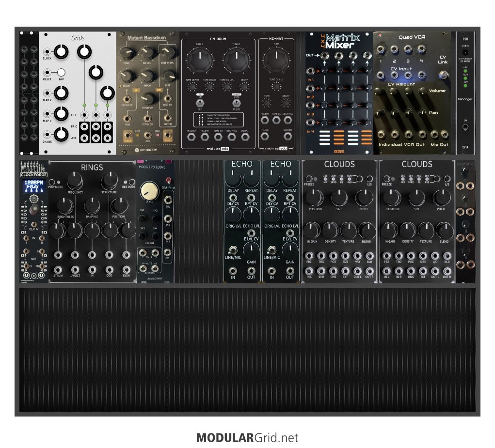The height and width of the screenshot is (448, 495).
Task: Click the CLK IN jack on Clockforge
Action: pos(34,225)
